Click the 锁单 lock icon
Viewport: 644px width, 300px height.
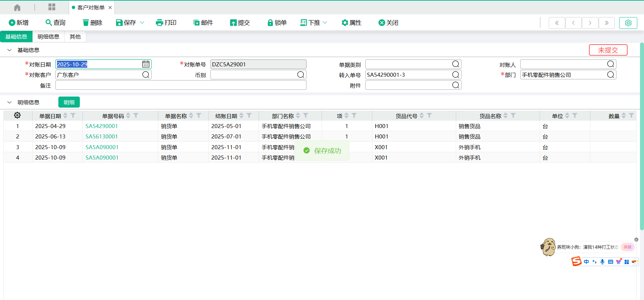270,23
